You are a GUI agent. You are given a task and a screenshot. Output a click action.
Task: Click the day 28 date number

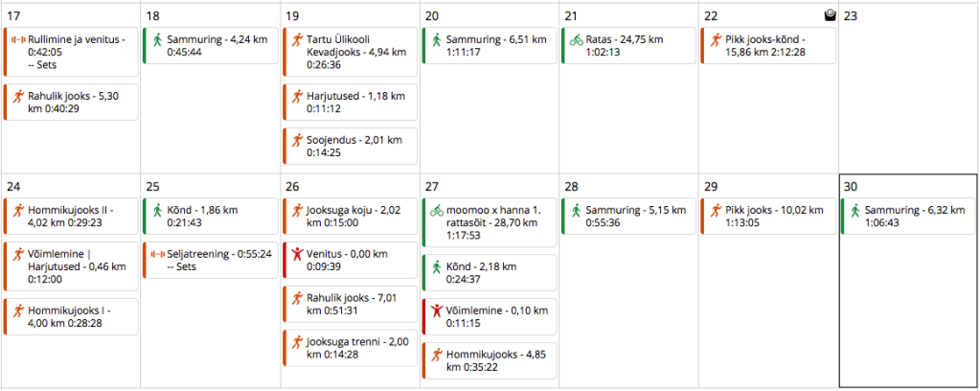point(571,185)
